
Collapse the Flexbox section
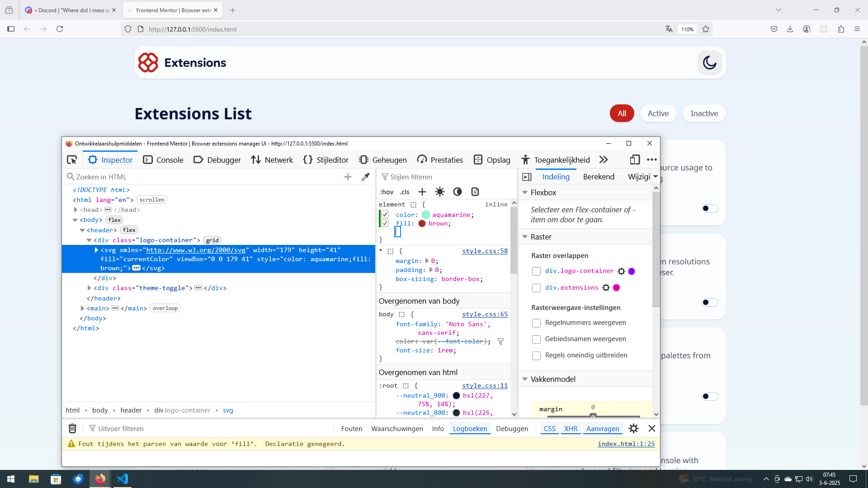525,192
